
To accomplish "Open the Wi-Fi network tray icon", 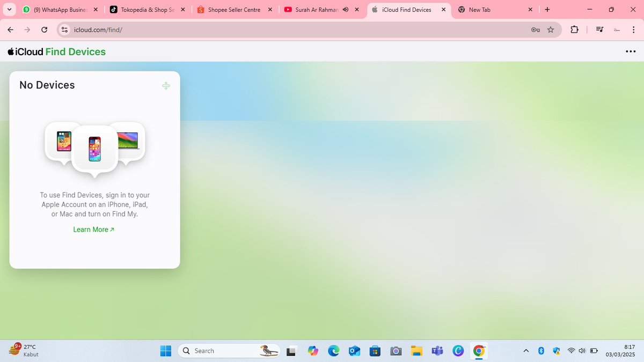I will (571, 351).
